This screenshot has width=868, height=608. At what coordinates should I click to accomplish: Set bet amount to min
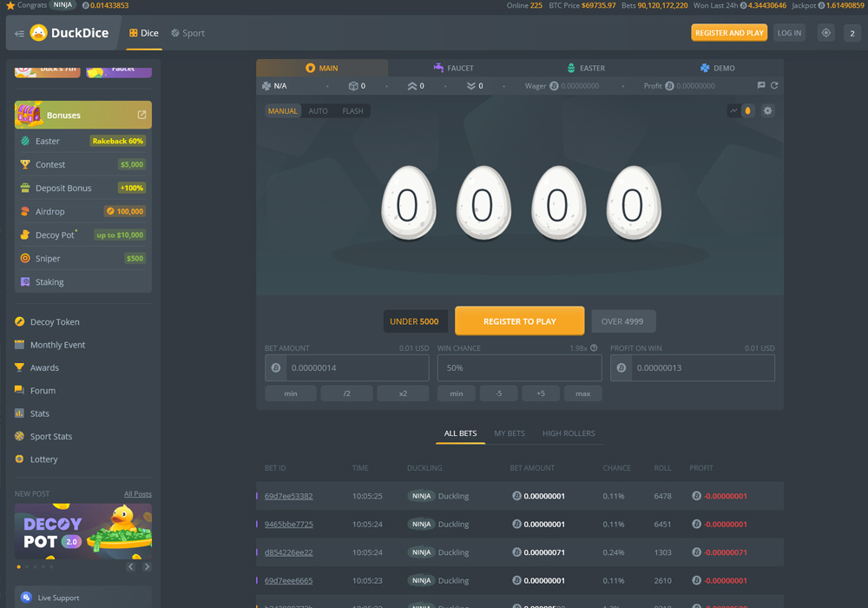click(291, 393)
